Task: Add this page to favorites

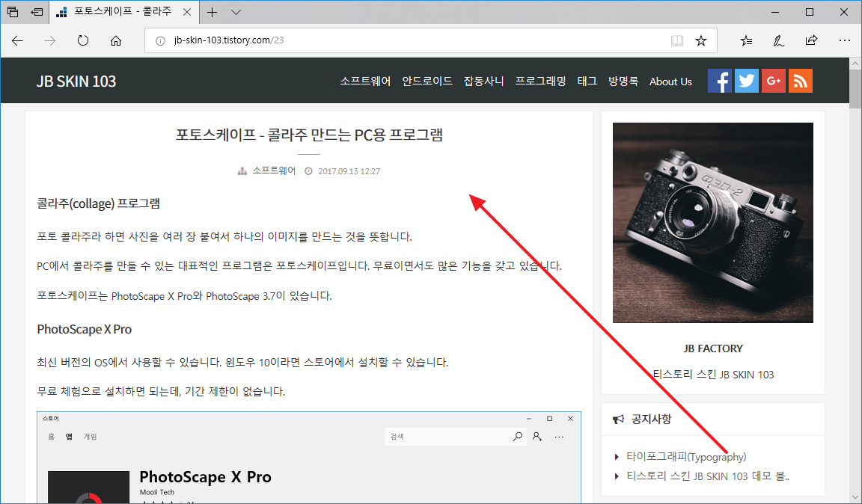Action: tap(701, 40)
